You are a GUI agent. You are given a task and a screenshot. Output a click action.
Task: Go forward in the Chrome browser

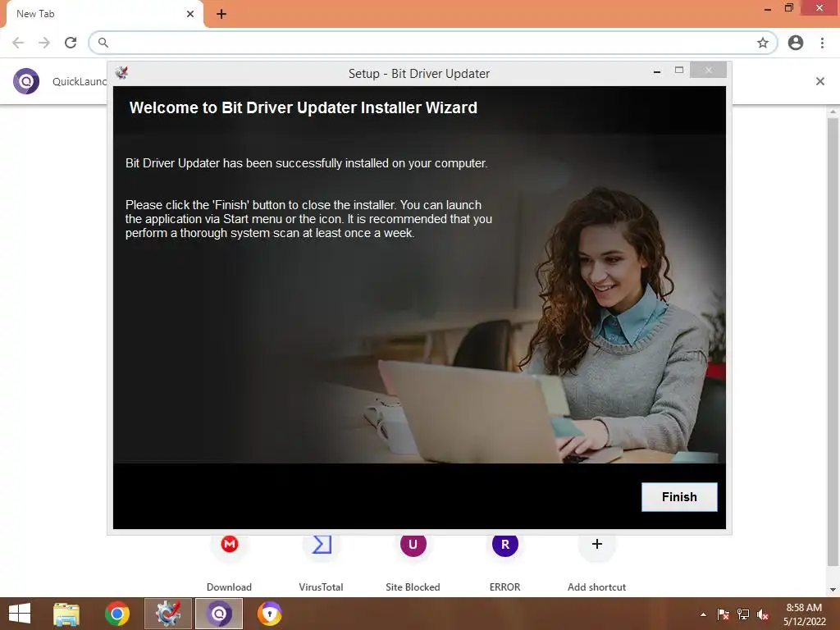(x=44, y=43)
